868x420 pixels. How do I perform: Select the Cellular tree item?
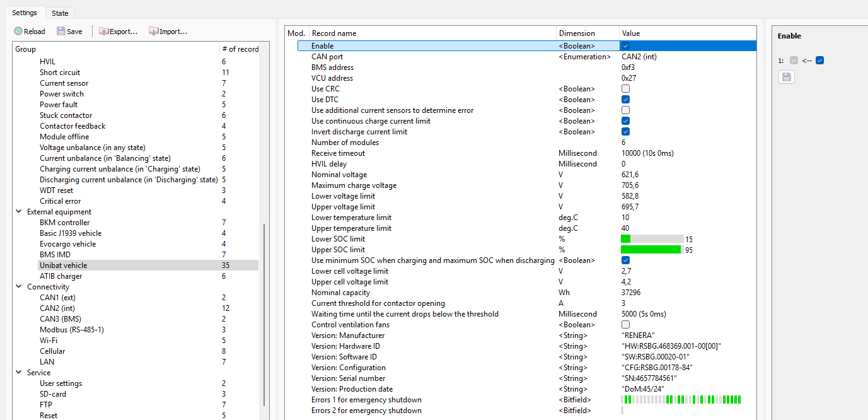tap(52, 351)
